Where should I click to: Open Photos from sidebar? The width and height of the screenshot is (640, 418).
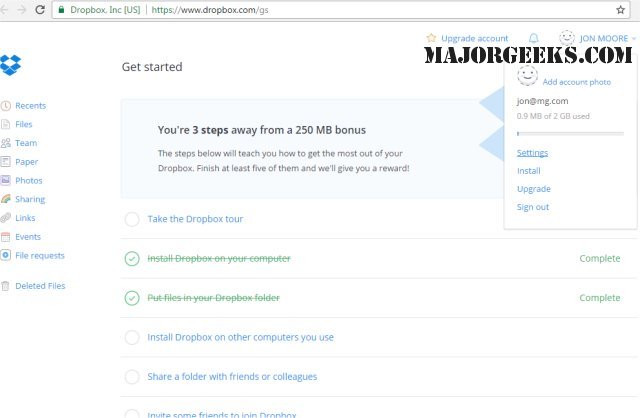[29, 180]
